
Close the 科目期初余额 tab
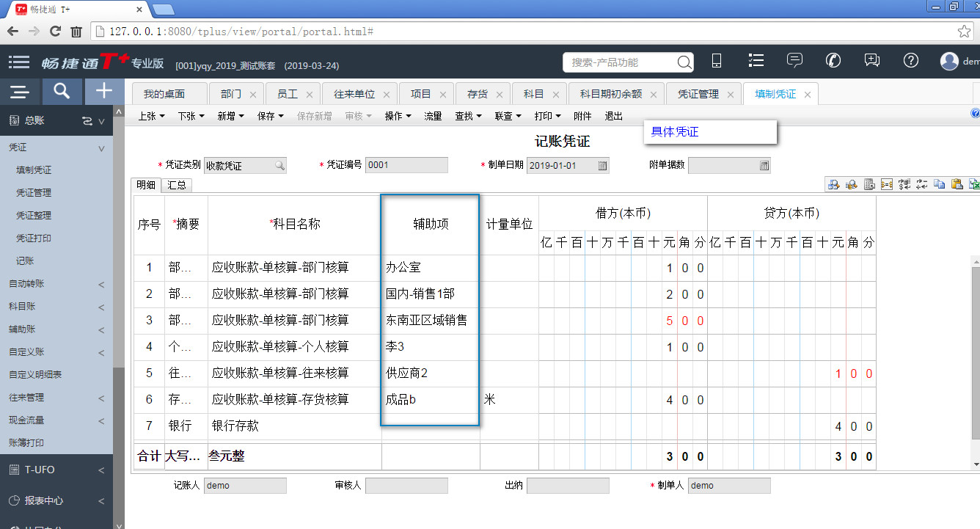653,95
